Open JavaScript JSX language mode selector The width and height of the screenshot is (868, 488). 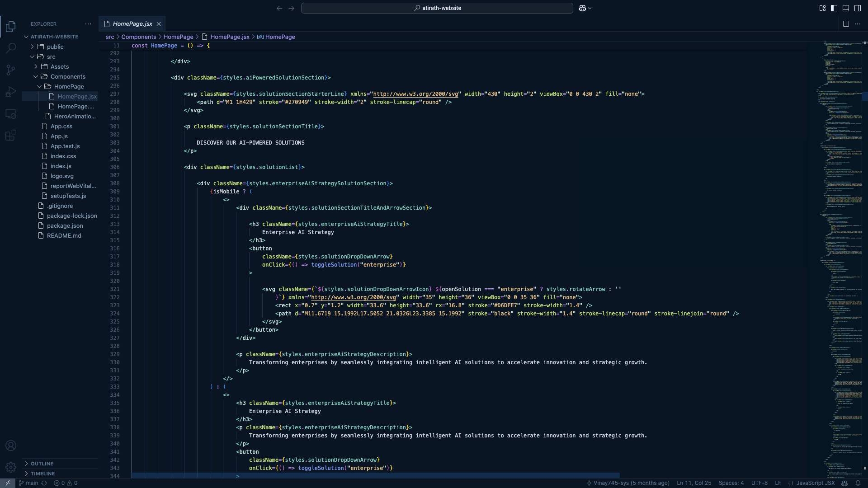click(815, 483)
